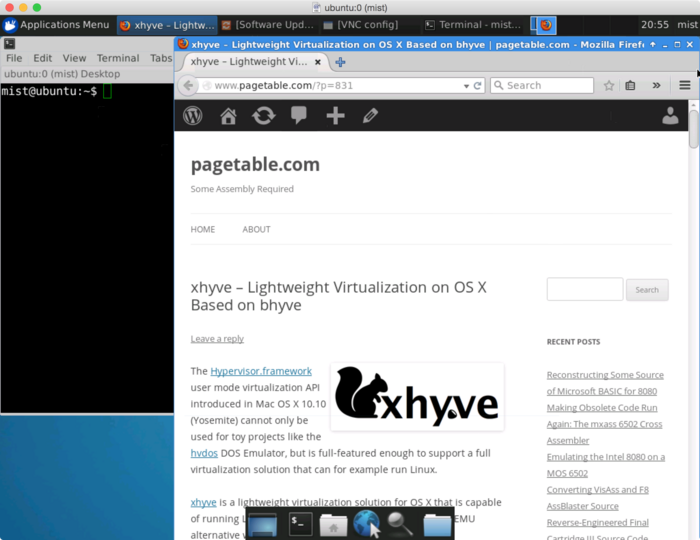
Task: Click the workspace switcher in top panel
Action: [x=543, y=25]
